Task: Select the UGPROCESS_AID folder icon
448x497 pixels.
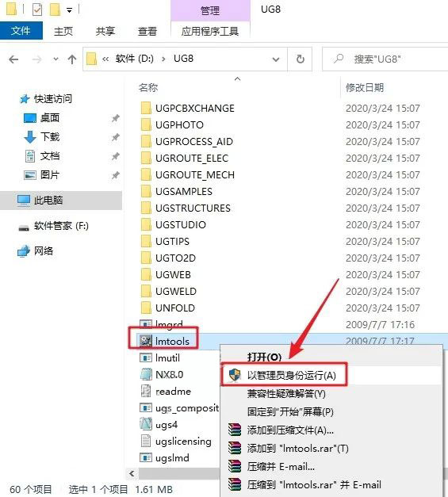Action: coord(146,141)
